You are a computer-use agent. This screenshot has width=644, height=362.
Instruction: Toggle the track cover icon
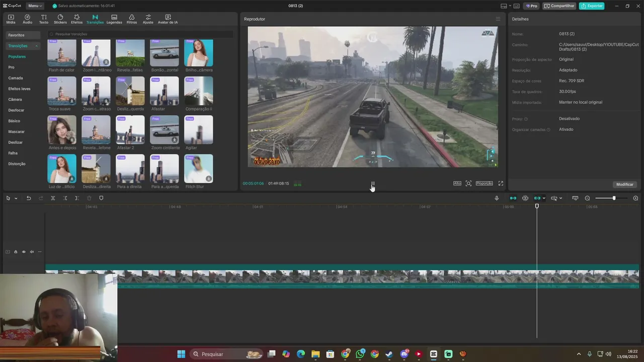click(8, 252)
